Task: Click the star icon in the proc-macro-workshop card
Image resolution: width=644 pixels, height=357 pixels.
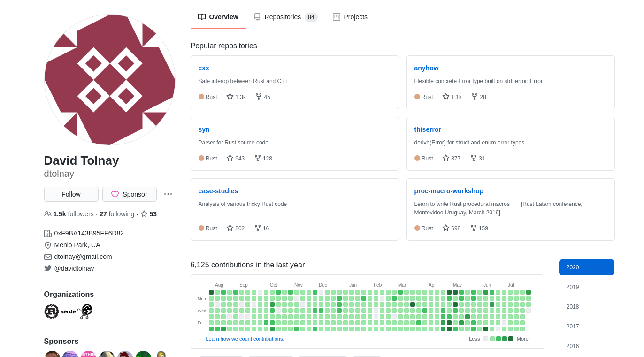Action: click(x=446, y=228)
